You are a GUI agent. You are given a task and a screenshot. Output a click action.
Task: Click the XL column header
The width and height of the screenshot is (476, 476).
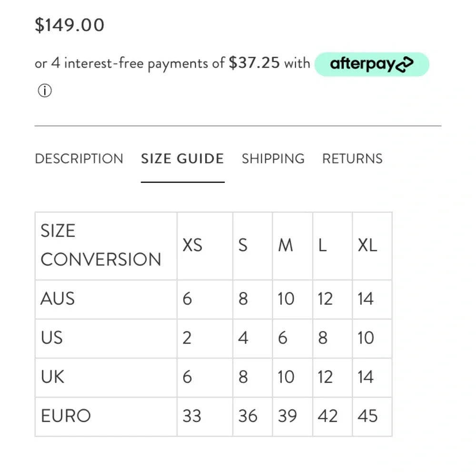coord(367,246)
